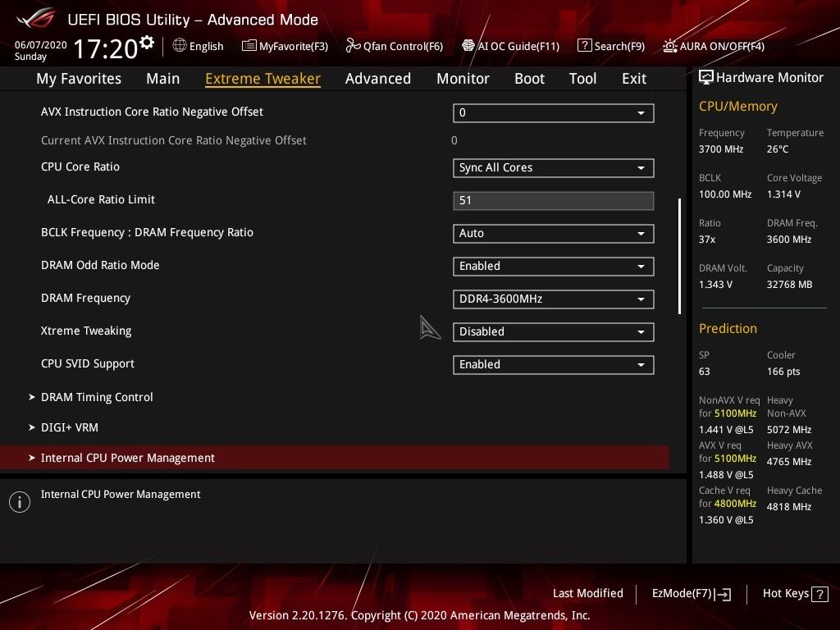Viewport: 840px width, 630px height.
Task: Click the globe language icon
Action: pyautogui.click(x=180, y=45)
